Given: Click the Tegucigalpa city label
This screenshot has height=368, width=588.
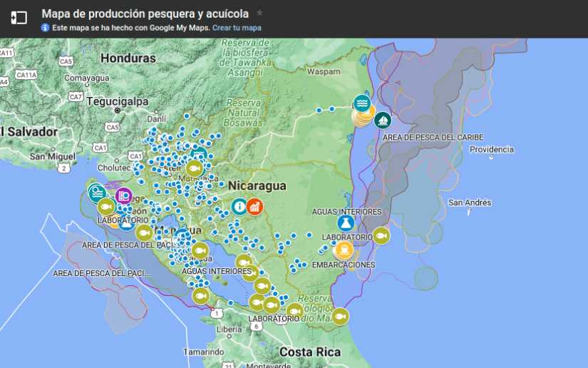Looking at the screenshot, I should (113, 101).
